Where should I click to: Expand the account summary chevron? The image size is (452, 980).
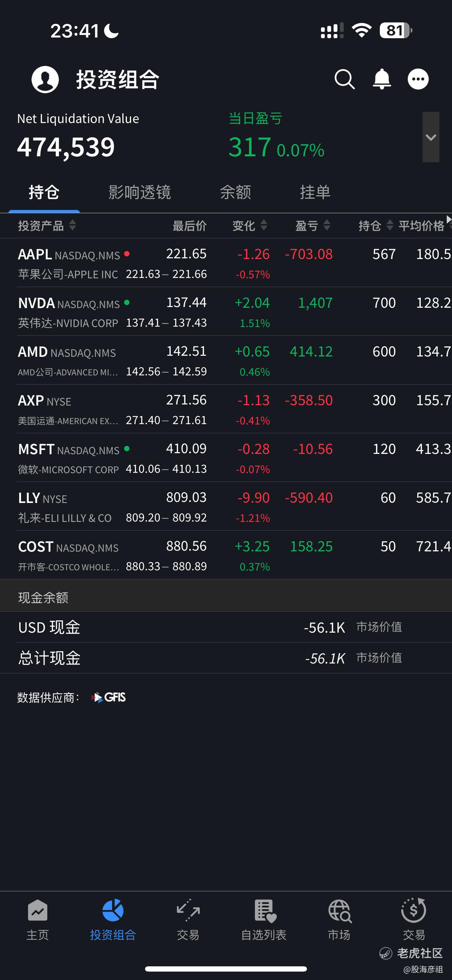(431, 137)
